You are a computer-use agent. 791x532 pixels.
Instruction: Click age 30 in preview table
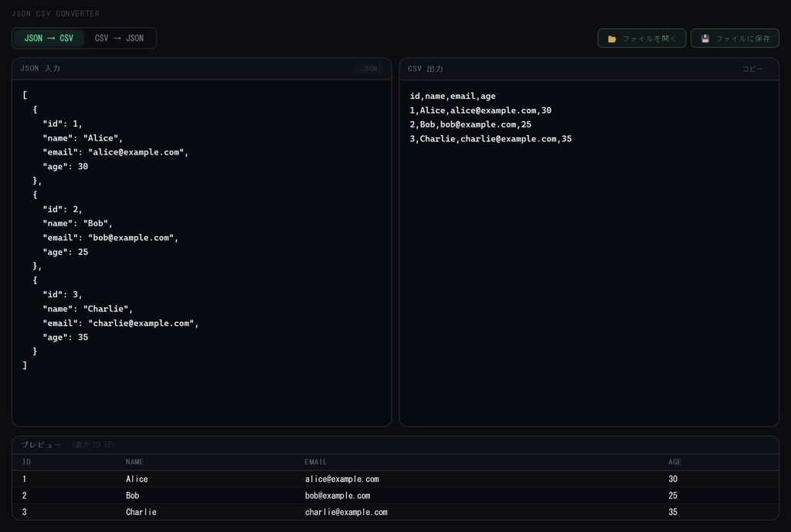(673, 479)
